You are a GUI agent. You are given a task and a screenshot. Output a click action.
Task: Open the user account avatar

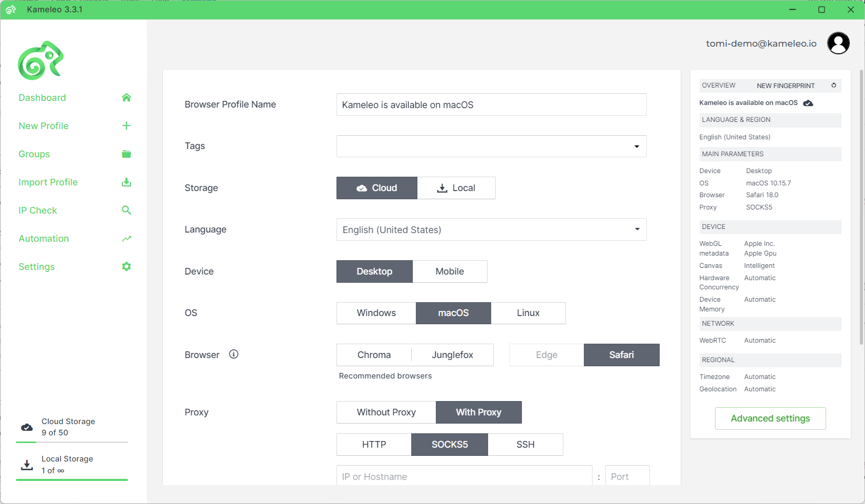(x=838, y=43)
